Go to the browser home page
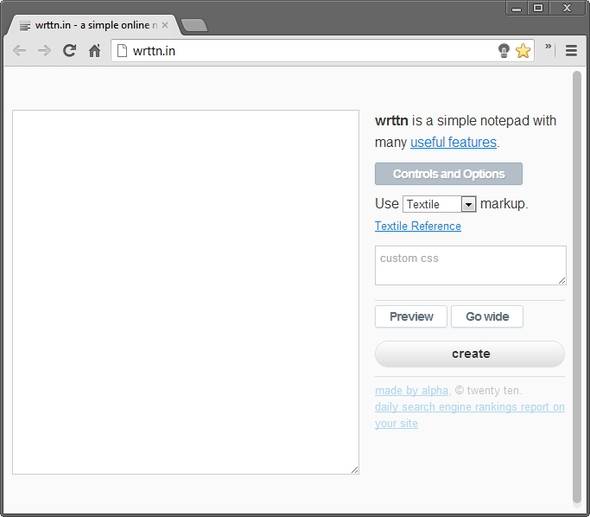 (94, 50)
